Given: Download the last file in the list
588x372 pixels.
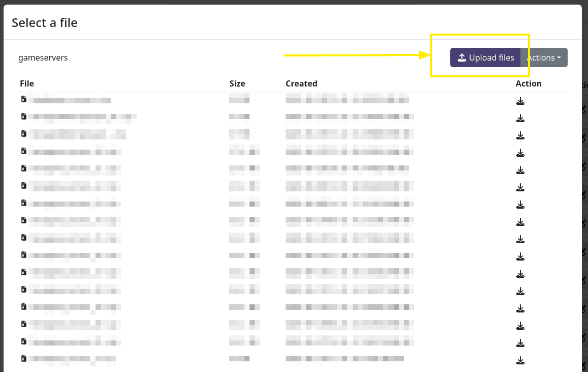Looking at the screenshot, I should [x=520, y=360].
